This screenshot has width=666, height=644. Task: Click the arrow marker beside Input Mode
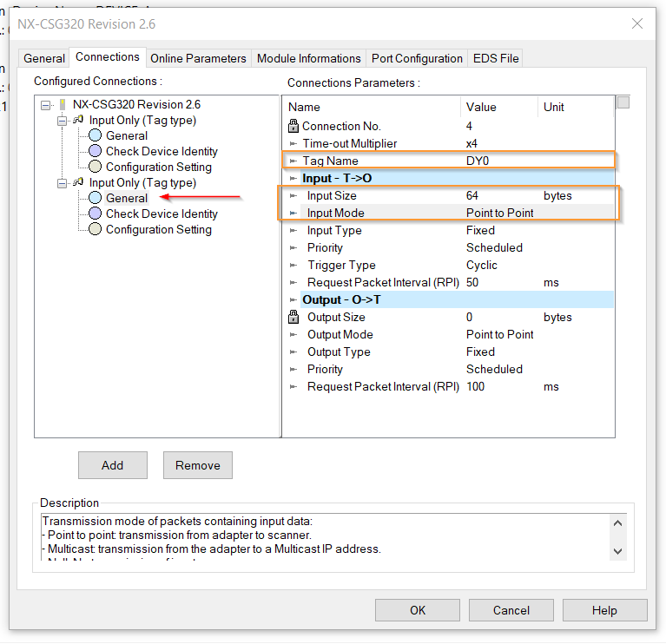click(x=293, y=214)
